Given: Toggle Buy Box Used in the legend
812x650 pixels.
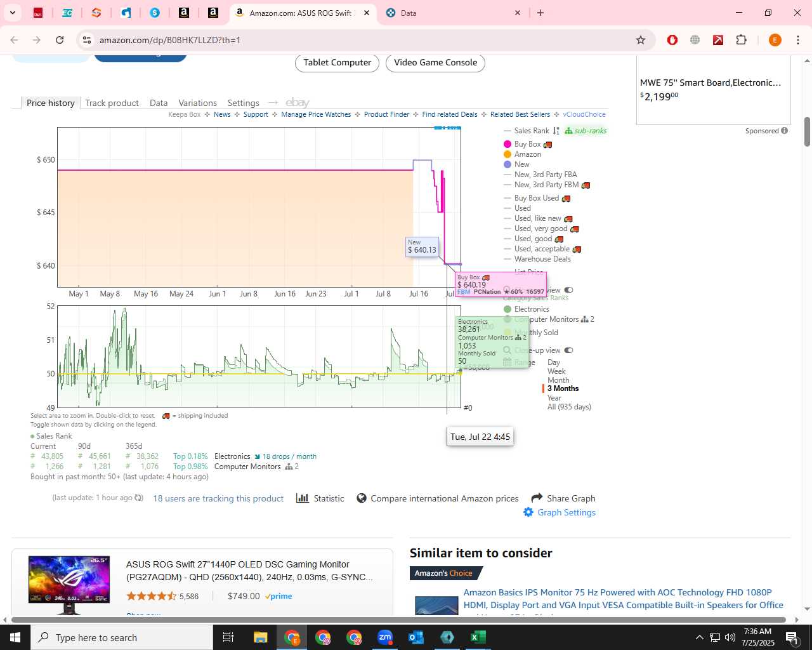Looking at the screenshot, I should click(537, 198).
